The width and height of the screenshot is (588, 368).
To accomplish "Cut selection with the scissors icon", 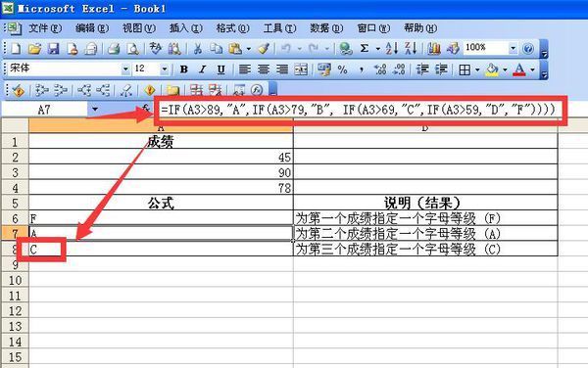I will (x=198, y=49).
